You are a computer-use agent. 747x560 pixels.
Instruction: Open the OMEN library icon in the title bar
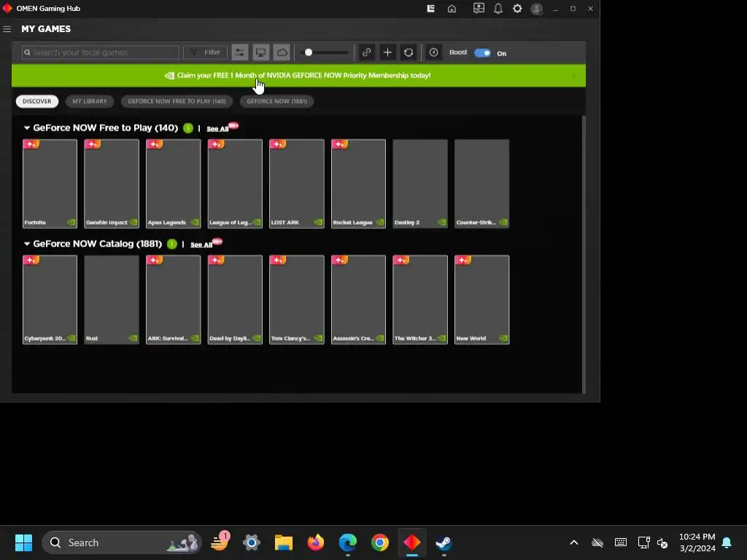click(x=430, y=9)
